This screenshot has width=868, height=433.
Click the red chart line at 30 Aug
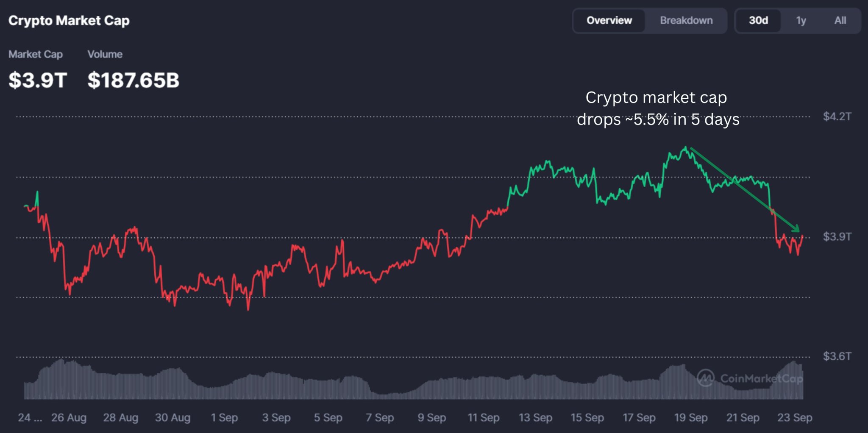point(173,297)
